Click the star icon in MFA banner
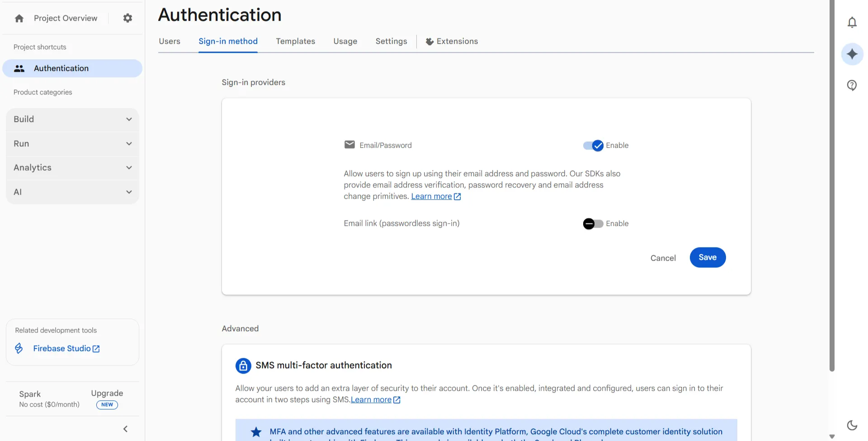This screenshot has width=868, height=441. [256, 432]
